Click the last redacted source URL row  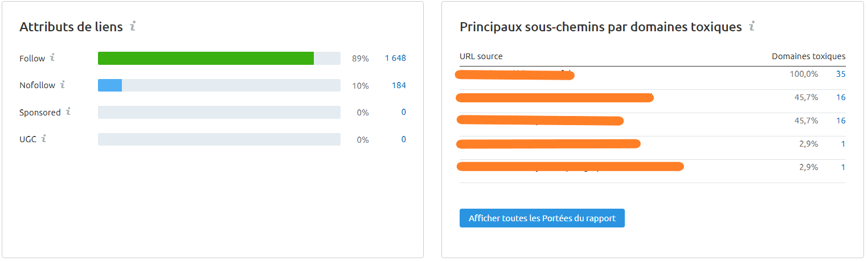570,167
